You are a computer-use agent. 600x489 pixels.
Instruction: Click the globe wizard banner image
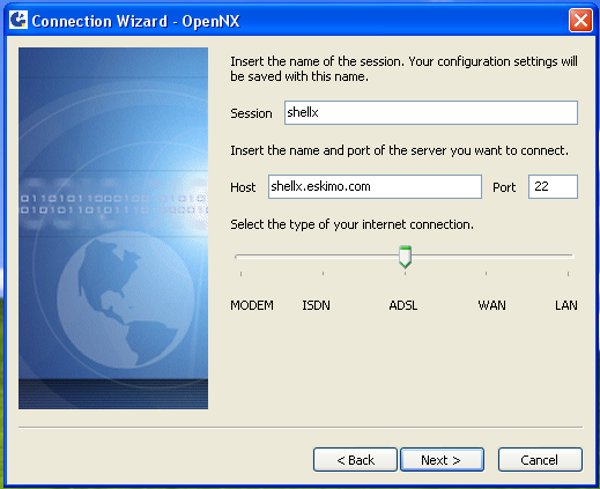coord(113,228)
